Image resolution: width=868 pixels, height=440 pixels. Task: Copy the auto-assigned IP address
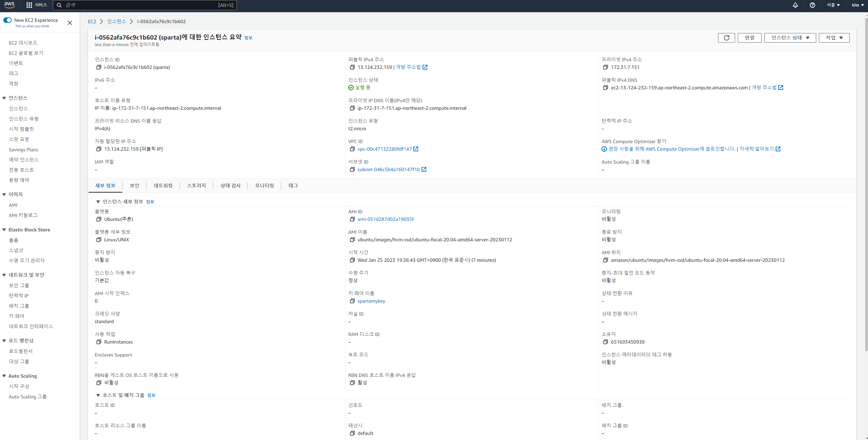click(x=99, y=149)
